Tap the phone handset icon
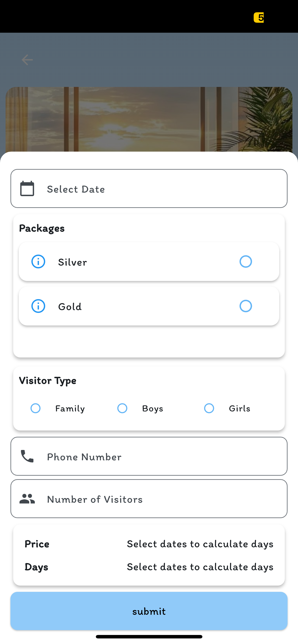This screenshot has height=644, width=298. tap(27, 456)
